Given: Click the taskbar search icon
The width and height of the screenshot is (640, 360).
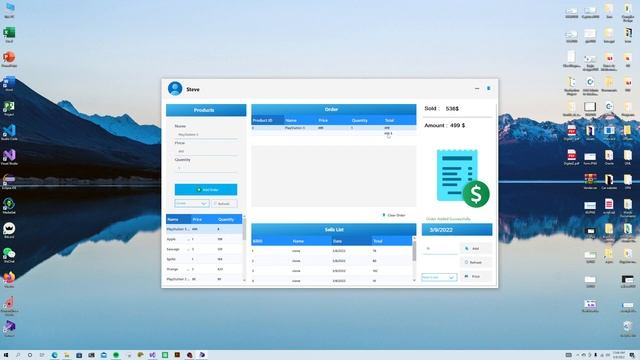Looking at the screenshot, I should [18, 355].
